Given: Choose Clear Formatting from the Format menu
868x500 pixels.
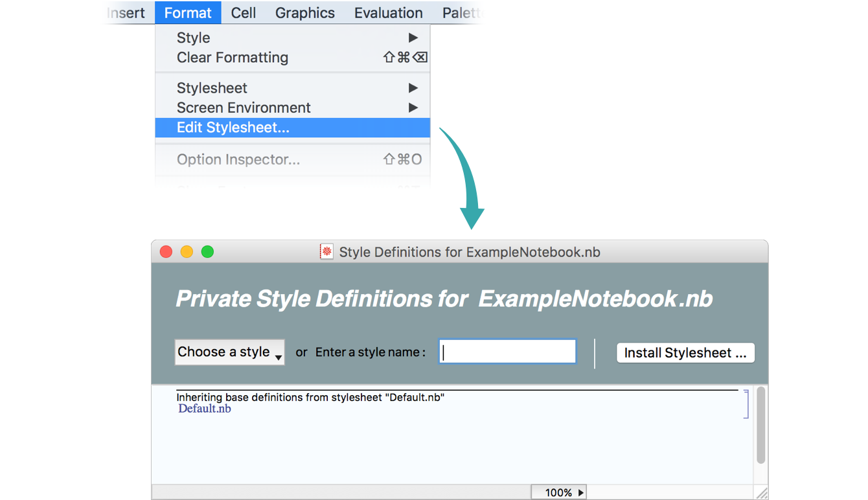Looking at the screenshot, I should (x=233, y=58).
